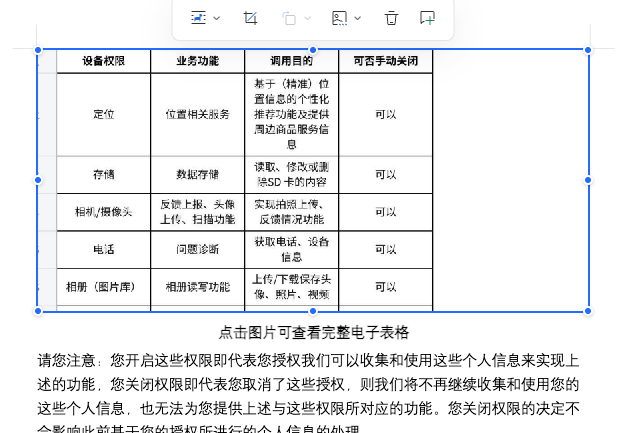Click the bottom-center image resize handle

(x=313, y=311)
